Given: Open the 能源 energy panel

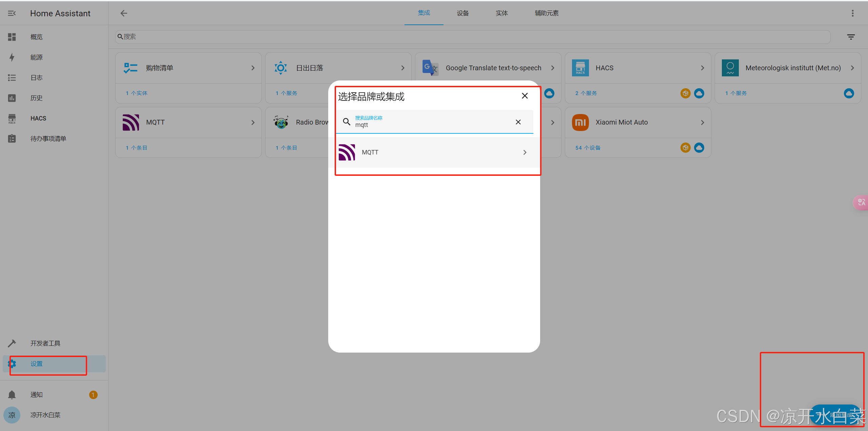Looking at the screenshot, I should coord(54,57).
